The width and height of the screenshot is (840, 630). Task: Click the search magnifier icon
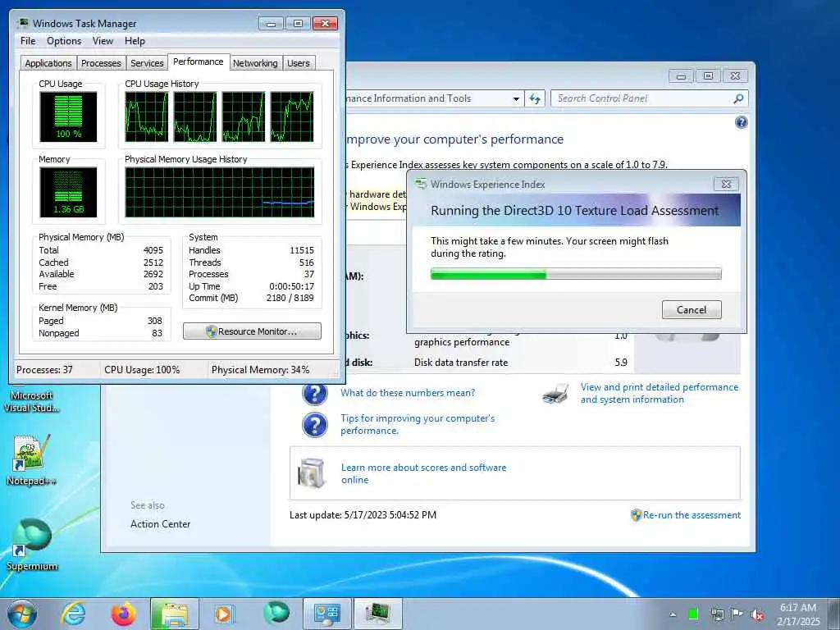click(738, 98)
